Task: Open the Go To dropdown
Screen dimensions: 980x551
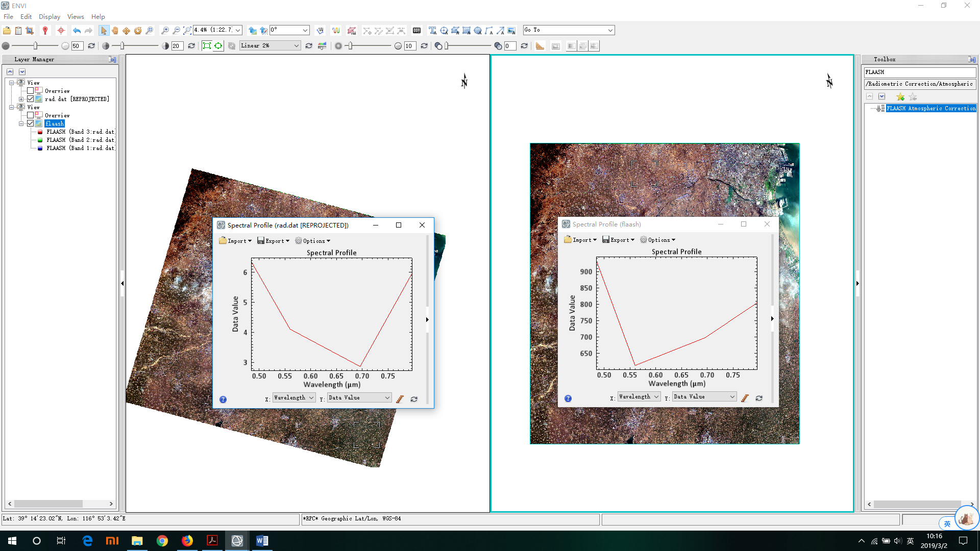Action: (x=610, y=30)
